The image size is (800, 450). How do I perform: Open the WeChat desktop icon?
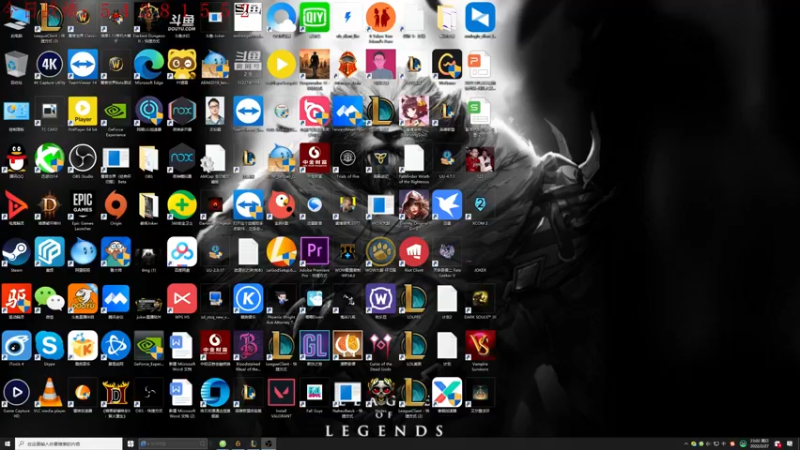[x=49, y=299]
